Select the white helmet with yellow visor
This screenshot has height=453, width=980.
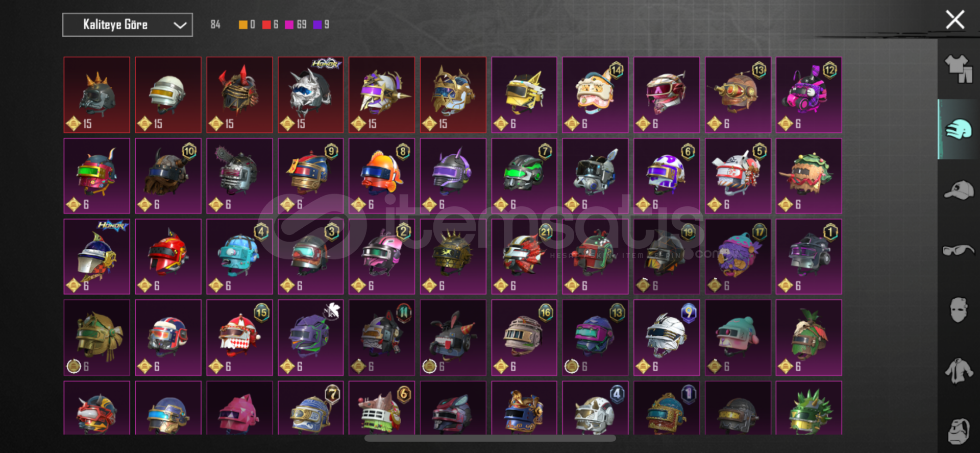(x=168, y=95)
